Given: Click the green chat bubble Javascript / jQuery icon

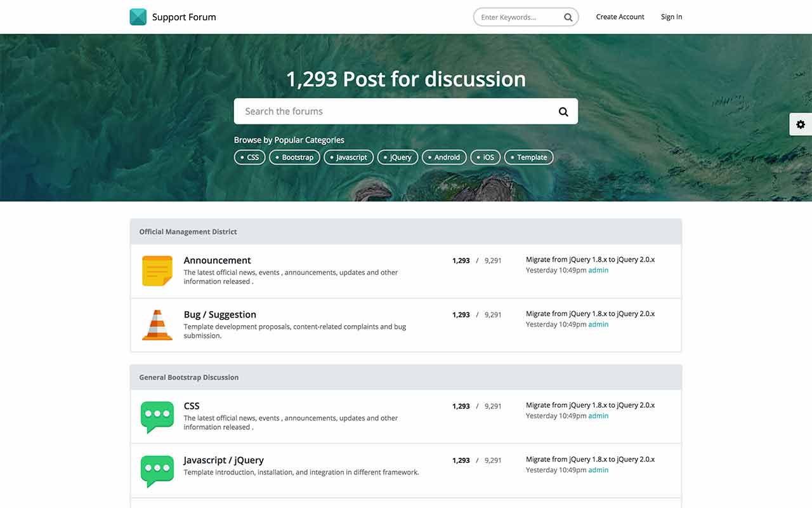Looking at the screenshot, I should click(157, 471).
